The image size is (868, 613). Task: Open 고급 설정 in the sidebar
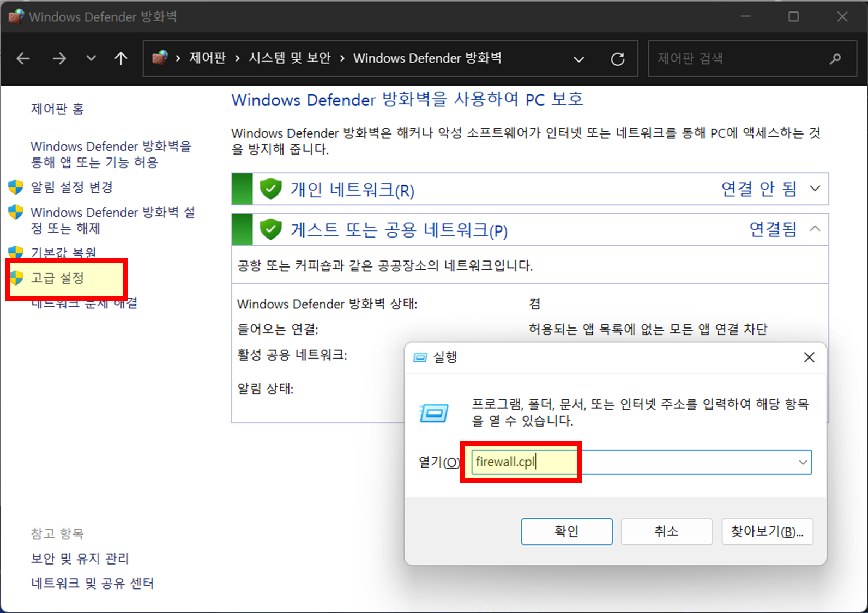point(57,278)
